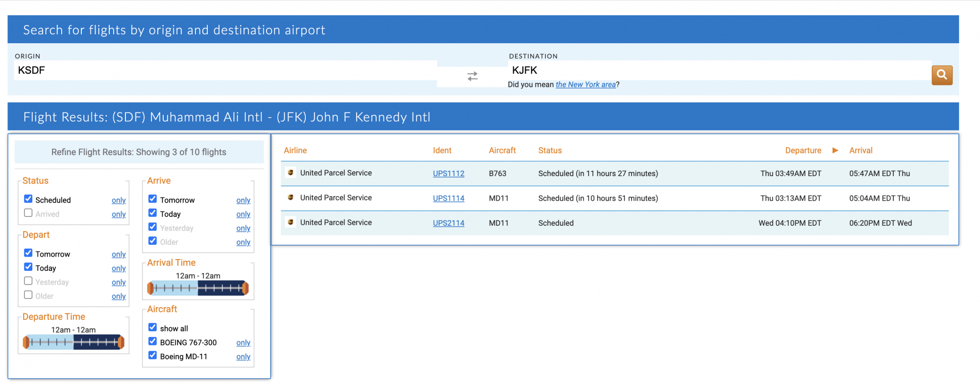Show only flights departing Today

point(119,268)
